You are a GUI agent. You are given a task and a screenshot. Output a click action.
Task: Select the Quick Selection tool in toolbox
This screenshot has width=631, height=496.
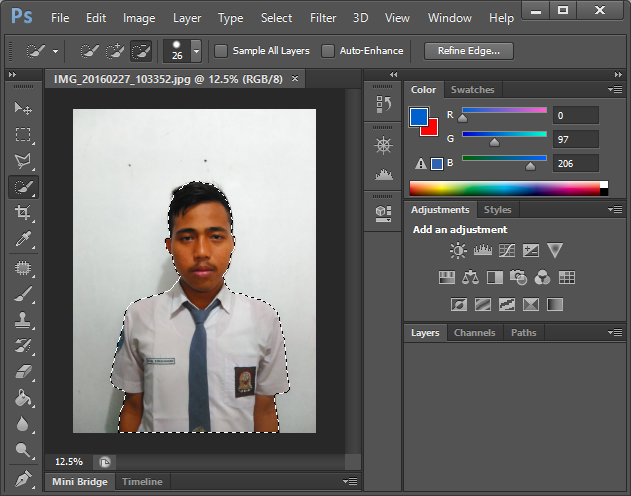click(23, 187)
